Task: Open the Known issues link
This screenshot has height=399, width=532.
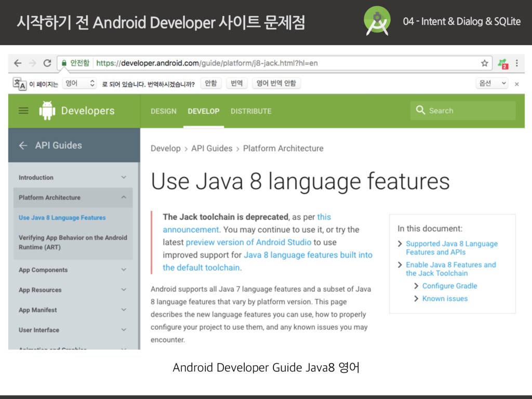Action: 445,299
